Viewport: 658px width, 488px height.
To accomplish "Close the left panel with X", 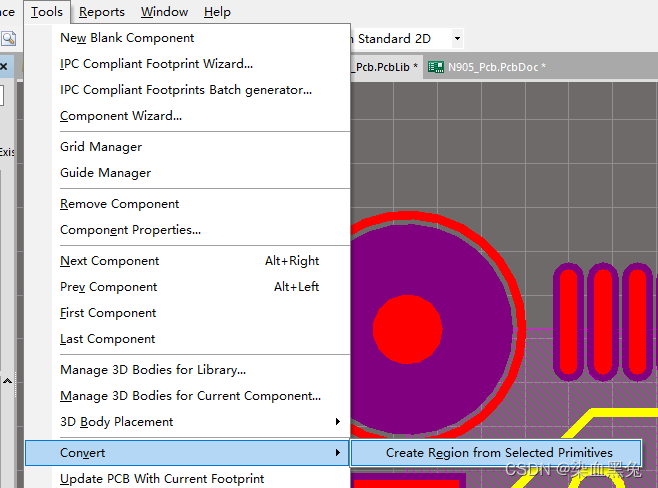I will pos(4,67).
